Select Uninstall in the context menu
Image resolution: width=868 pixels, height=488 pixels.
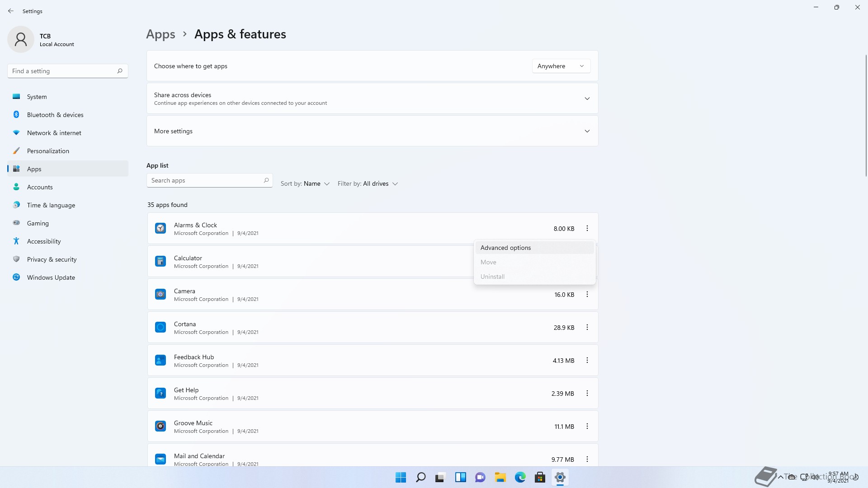[x=534, y=277]
